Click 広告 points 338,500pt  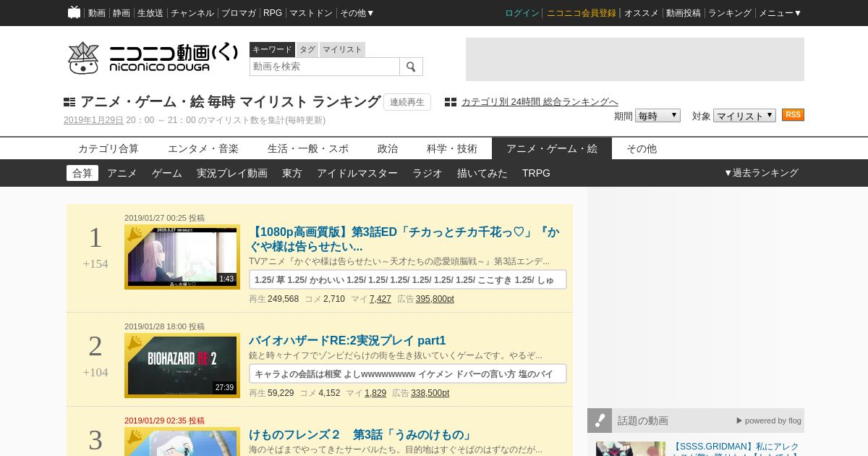[430, 393]
